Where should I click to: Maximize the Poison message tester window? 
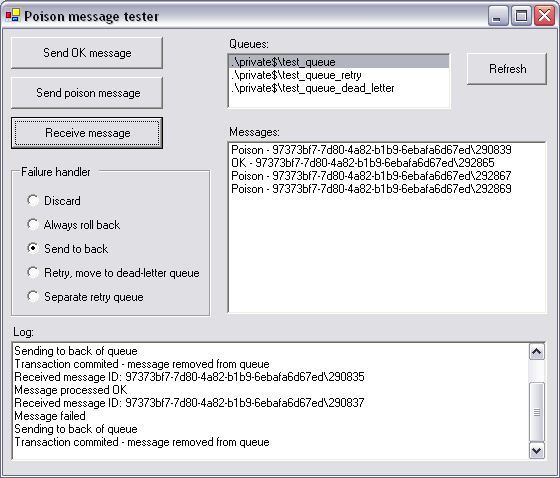pyautogui.click(x=521, y=16)
